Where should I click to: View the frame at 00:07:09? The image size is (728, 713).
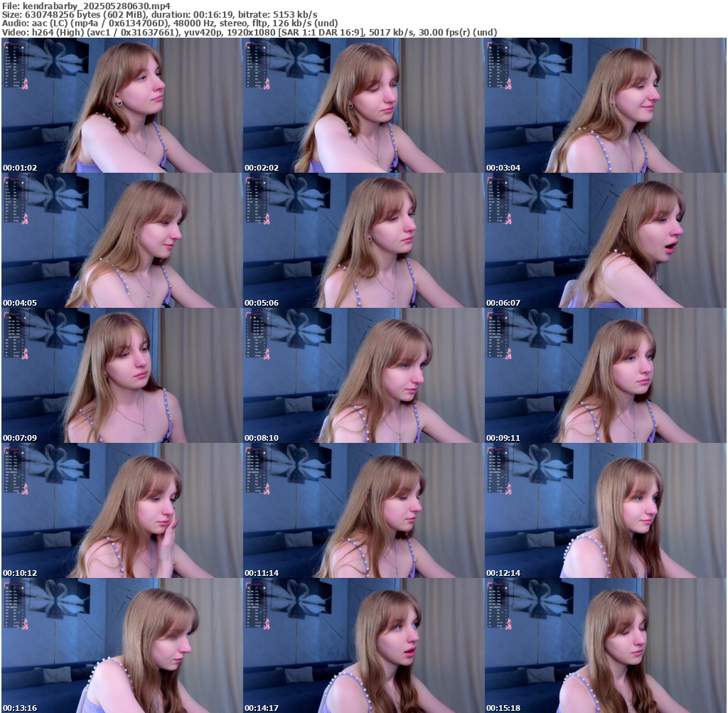tap(122, 375)
